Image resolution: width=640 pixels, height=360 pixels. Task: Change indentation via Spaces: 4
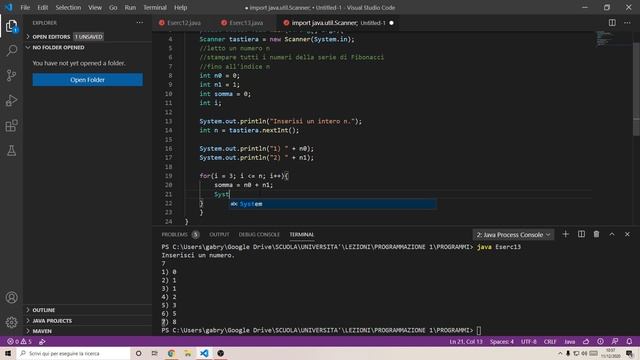(x=502, y=342)
